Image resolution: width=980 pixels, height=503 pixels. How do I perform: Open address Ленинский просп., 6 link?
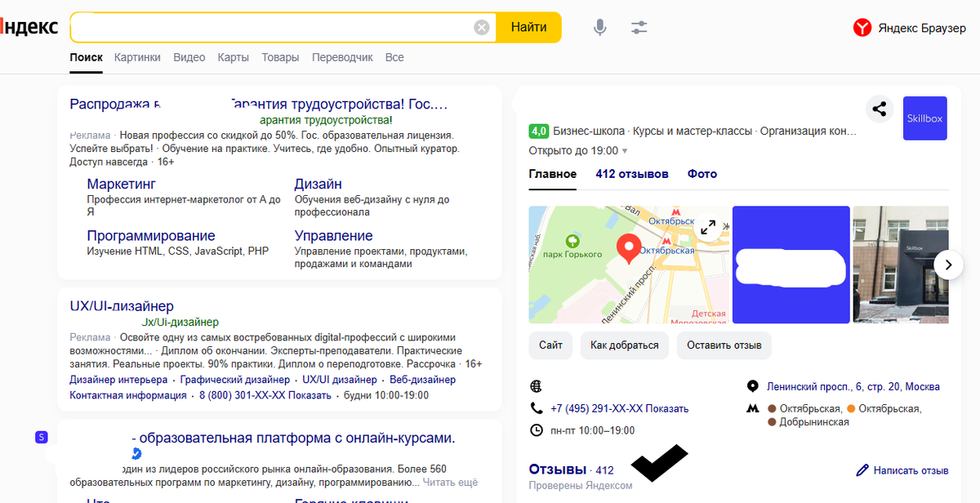click(853, 386)
